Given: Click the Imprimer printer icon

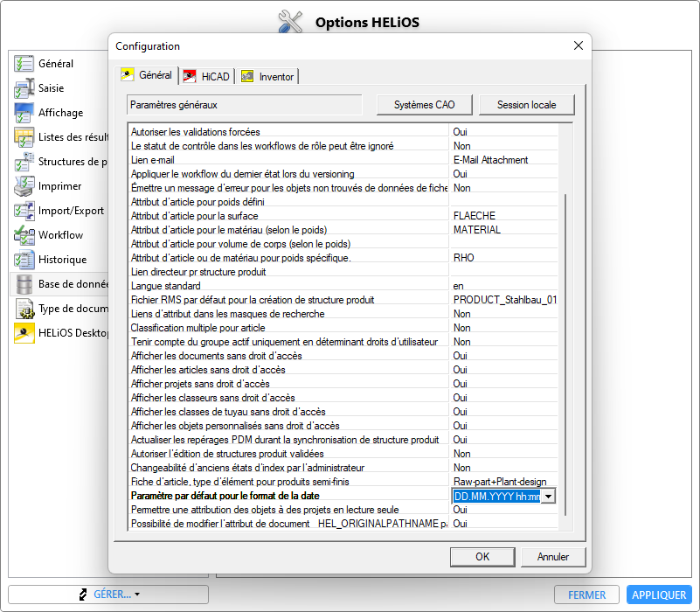Looking at the screenshot, I should [24, 186].
